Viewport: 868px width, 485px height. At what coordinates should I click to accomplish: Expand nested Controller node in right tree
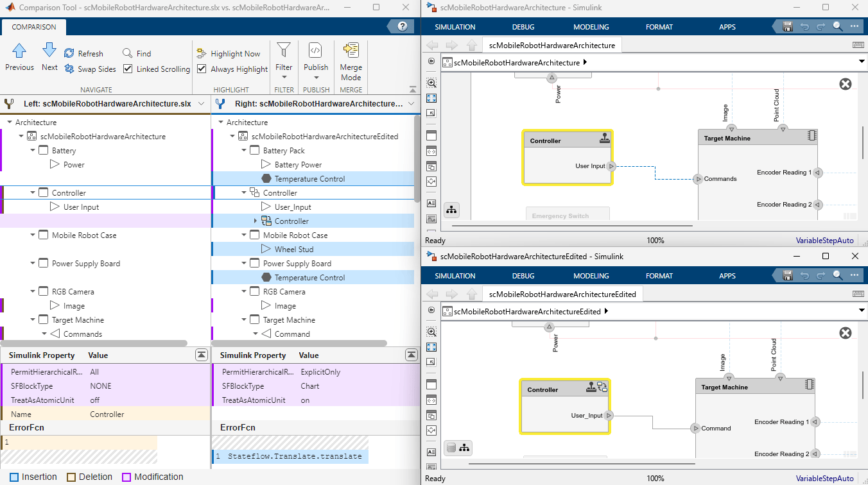[256, 221]
